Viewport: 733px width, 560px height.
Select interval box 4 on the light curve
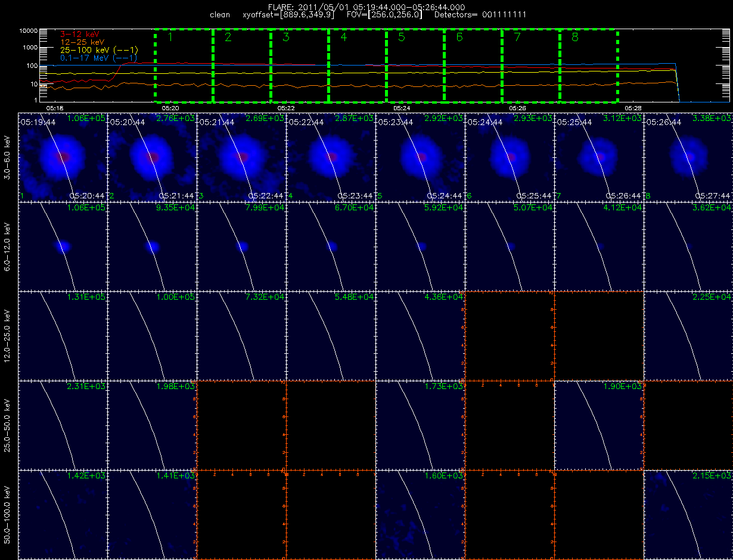pyautogui.click(x=358, y=65)
